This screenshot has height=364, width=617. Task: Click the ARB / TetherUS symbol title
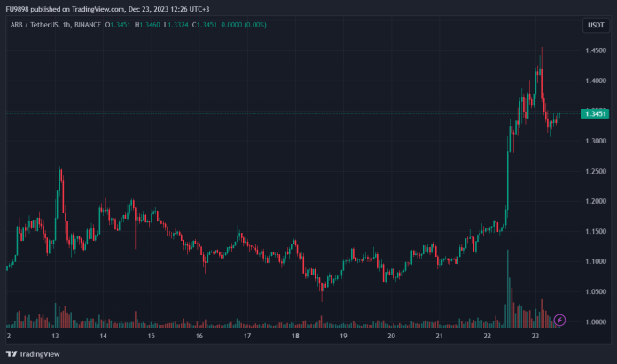coord(32,25)
